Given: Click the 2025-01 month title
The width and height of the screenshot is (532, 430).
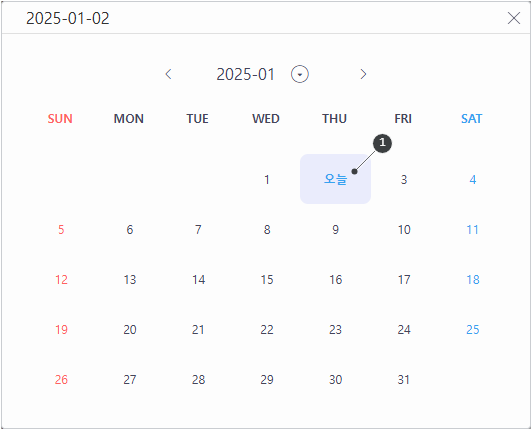Looking at the screenshot, I should click(246, 74).
